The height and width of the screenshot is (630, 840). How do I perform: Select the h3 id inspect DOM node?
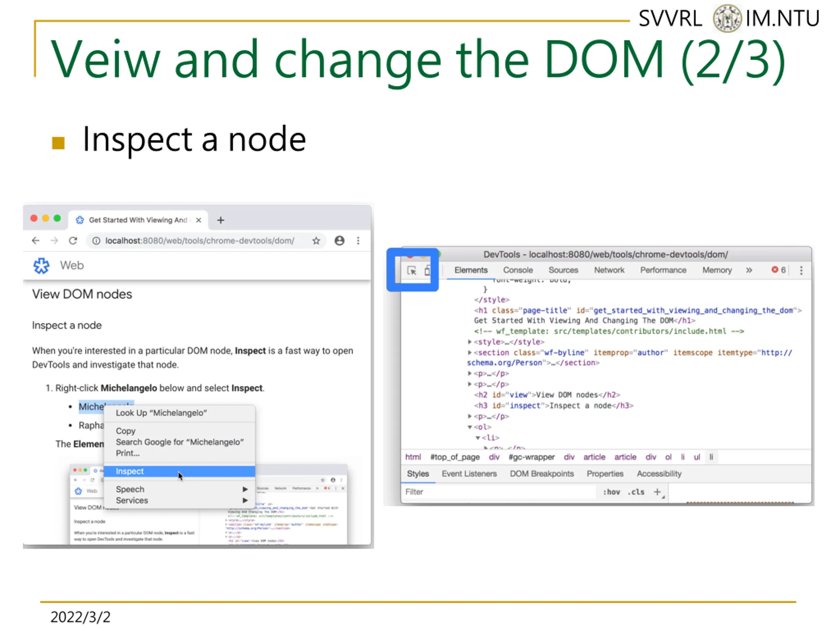(553, 406)
